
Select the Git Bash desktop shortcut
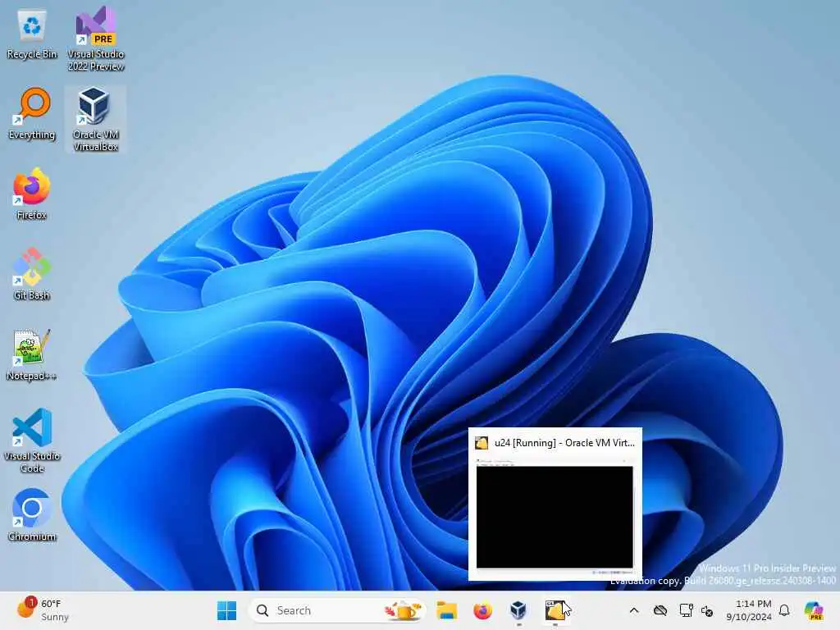pos(32,274)
